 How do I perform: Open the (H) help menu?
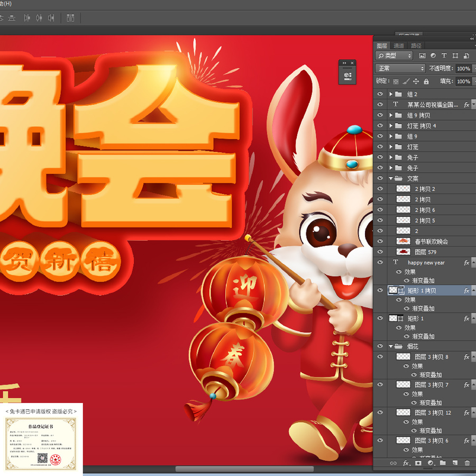pyautogui.click(x=6, y=4)
